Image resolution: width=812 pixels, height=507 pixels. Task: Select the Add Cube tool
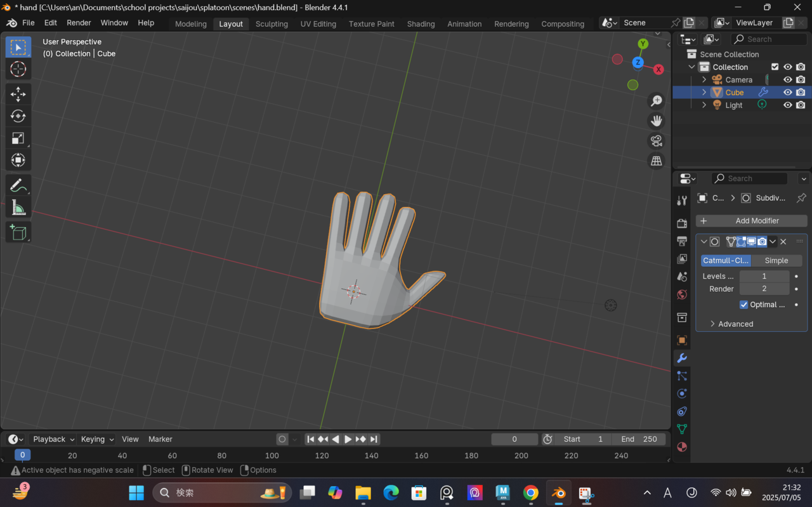[18, 233]
